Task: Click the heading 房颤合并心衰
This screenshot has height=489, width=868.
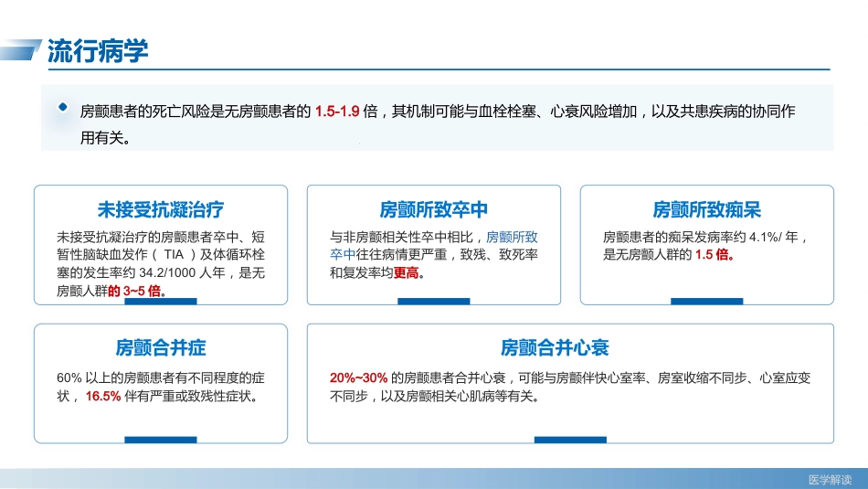Action: click(555, 347)
